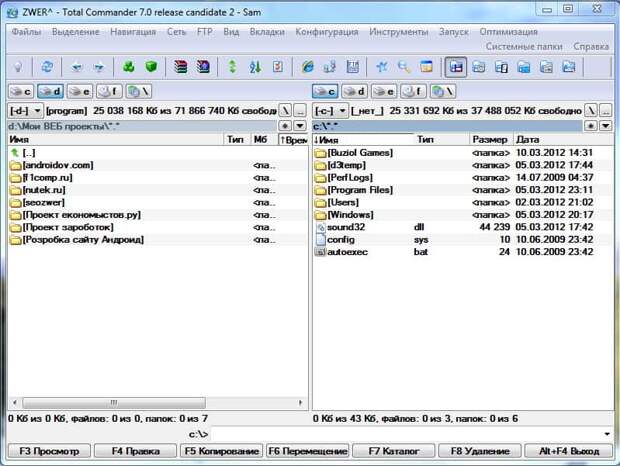Open network backslash button in left panel
The image size is (620, 466).
point(139,92)
